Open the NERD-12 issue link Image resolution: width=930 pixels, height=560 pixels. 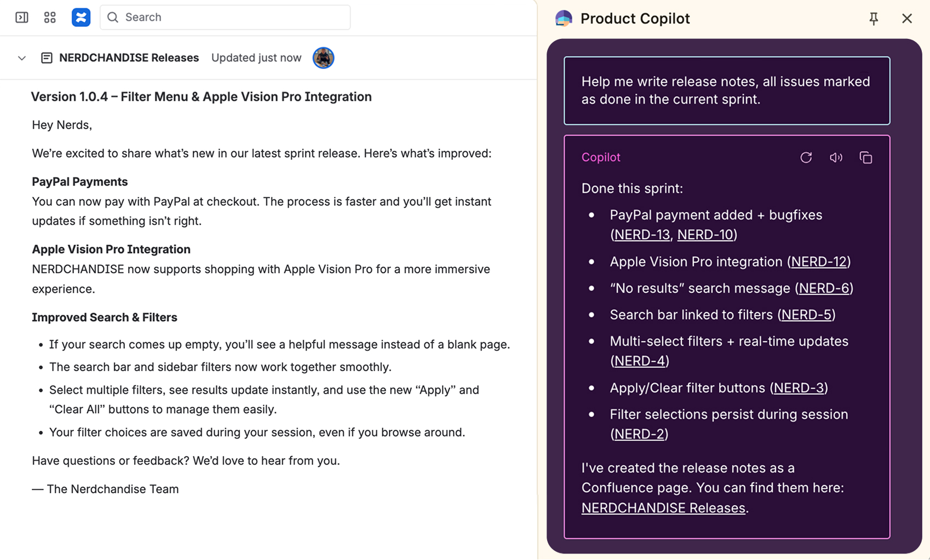click(x=819, y=262)
